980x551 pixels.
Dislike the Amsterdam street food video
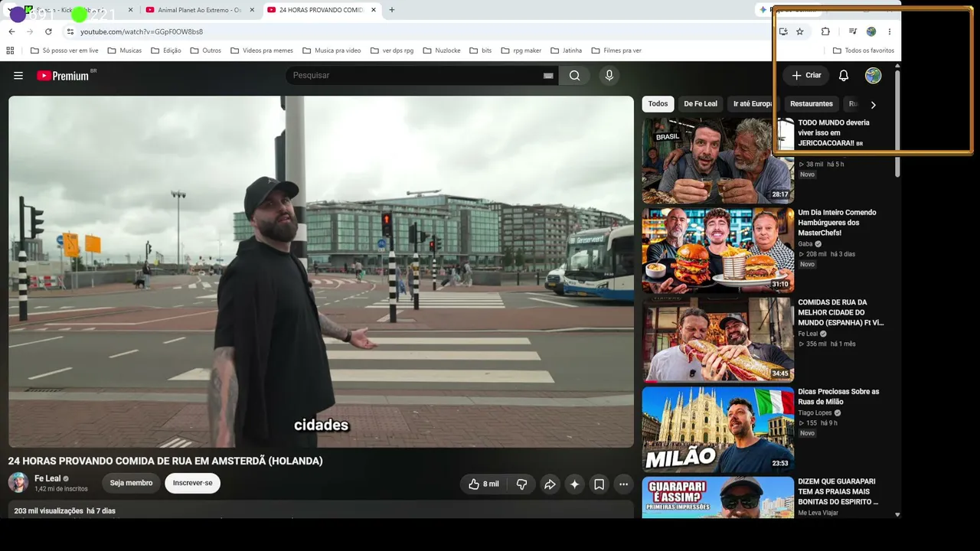521,484
